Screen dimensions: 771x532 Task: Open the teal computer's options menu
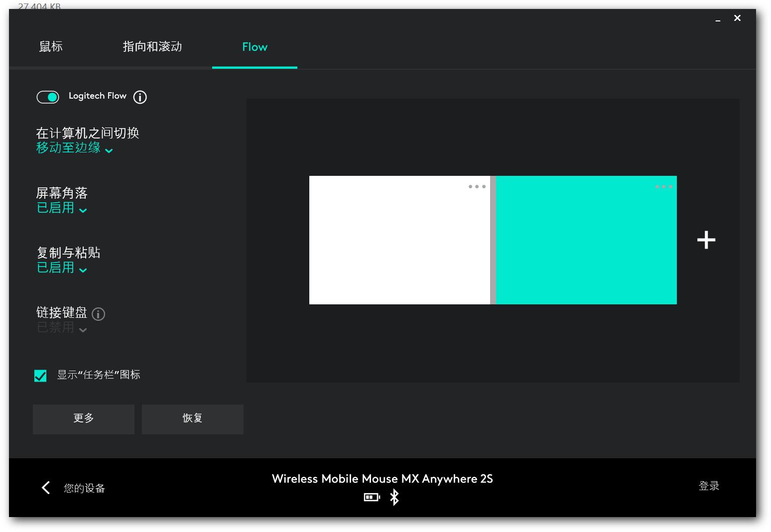tap(663, 187)
